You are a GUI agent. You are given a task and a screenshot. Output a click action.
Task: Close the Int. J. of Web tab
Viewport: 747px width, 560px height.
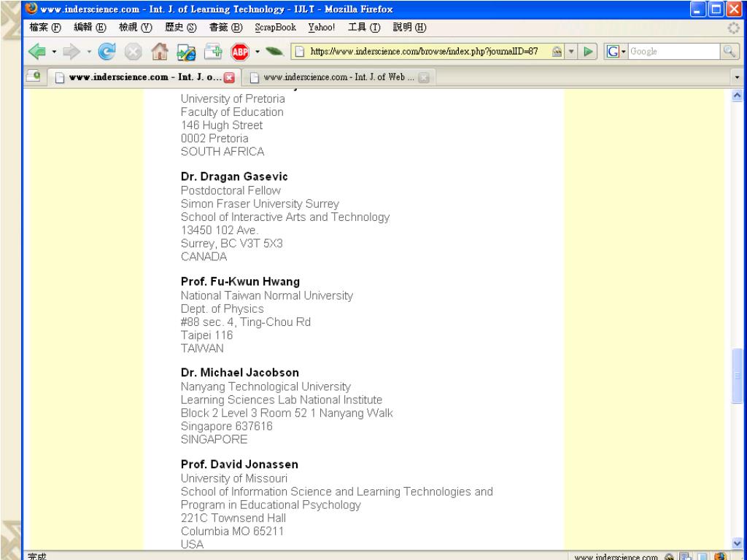click(x=424, y=77)
